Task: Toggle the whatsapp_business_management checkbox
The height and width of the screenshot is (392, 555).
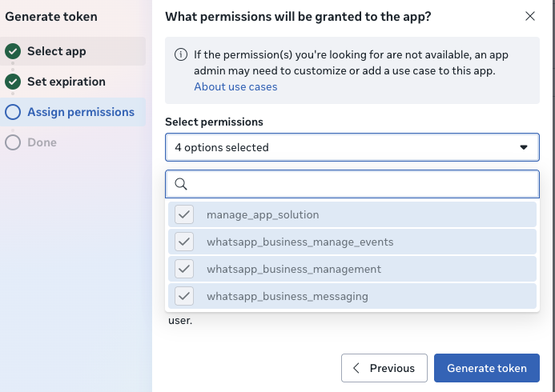Action: point(185,269)
